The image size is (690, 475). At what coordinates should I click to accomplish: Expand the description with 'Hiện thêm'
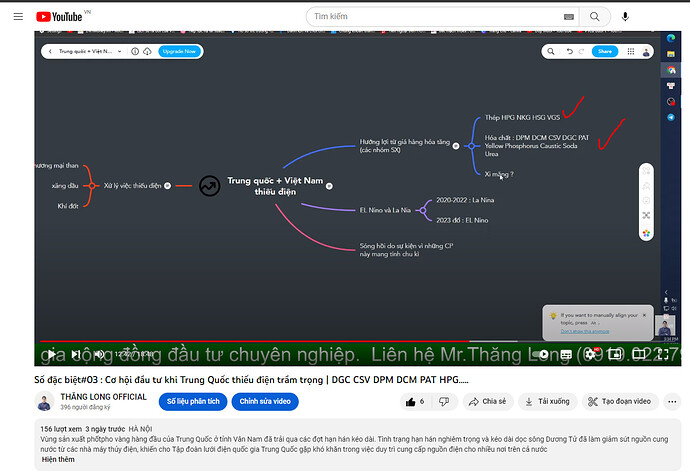pos(58,459)
